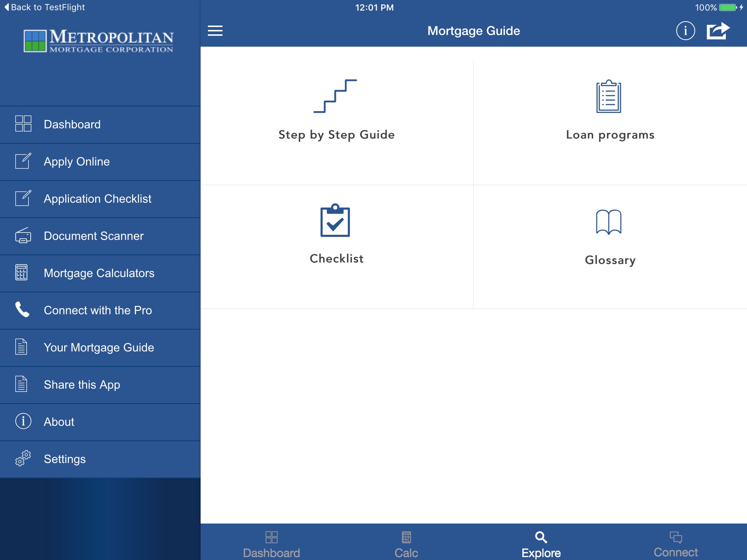The image size is (747, 560).
Task: Open the Glossary book icon
Action: [608, 222]
